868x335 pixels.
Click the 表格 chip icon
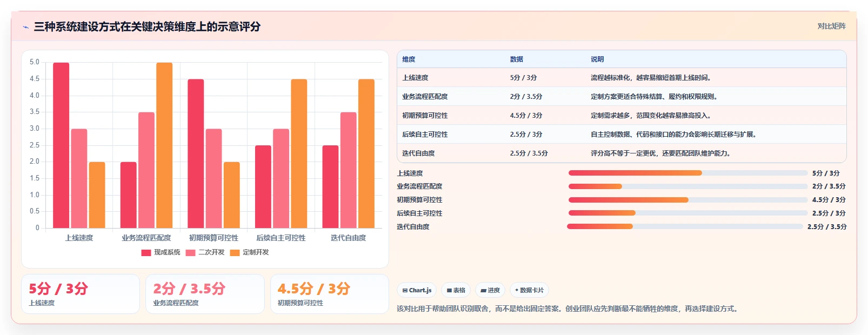[449, 291]
